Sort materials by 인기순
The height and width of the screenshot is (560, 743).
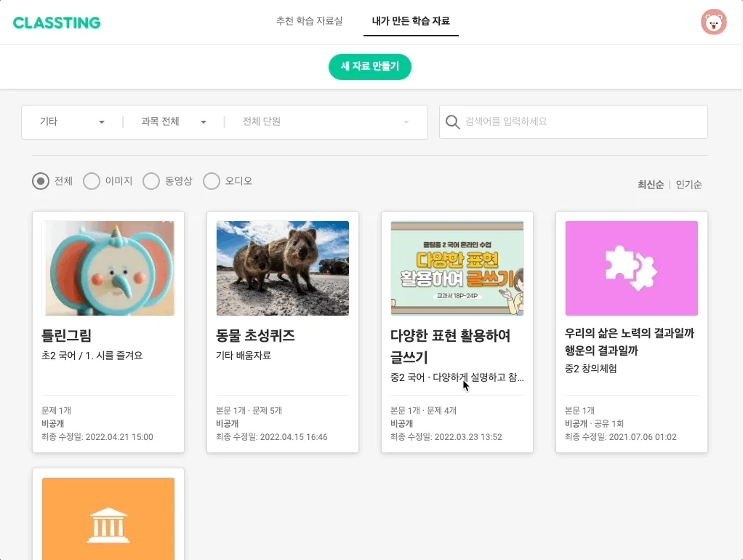coord(688,185)
